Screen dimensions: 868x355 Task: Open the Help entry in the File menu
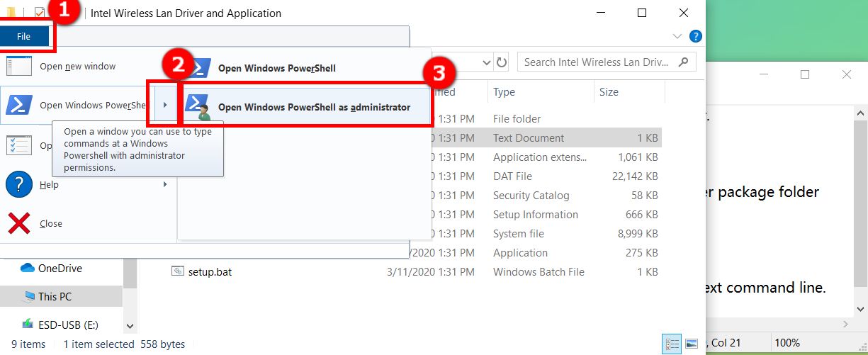(x=87, y=184)
